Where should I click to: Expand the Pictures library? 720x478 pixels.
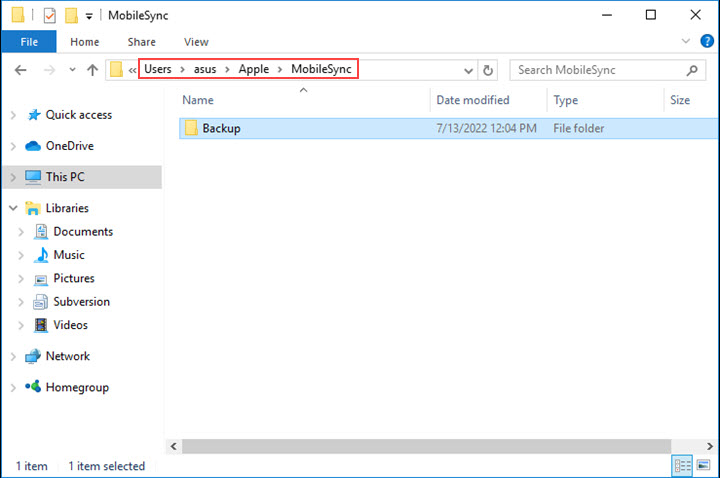21,279
